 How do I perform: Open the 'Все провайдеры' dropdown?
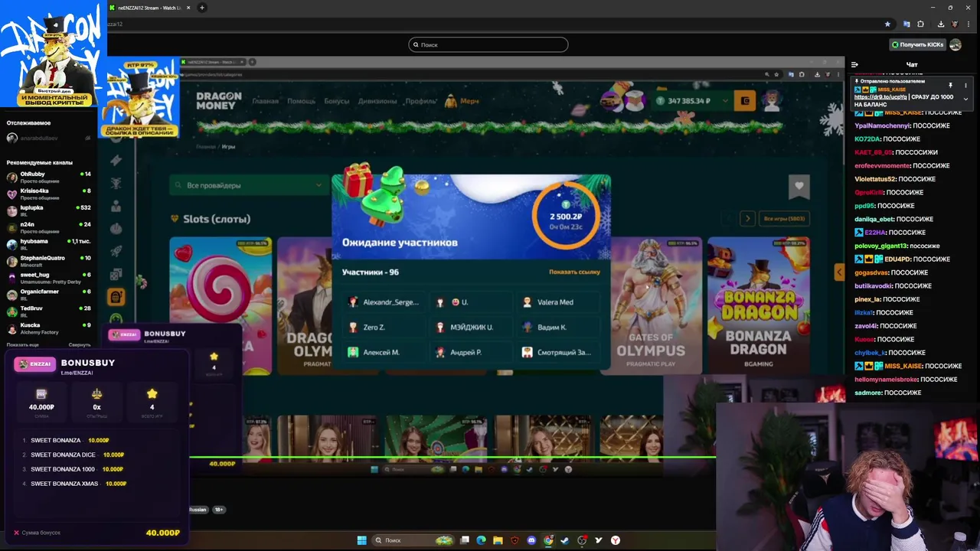pos(249,185)
